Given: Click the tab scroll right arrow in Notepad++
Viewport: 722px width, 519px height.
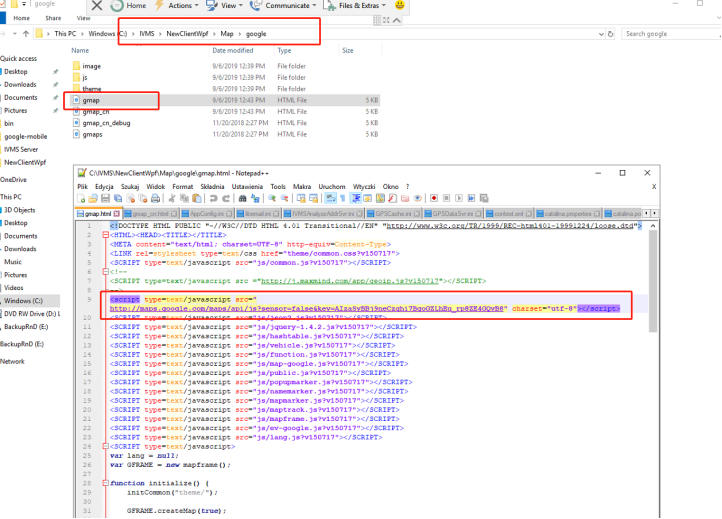Looking at the screenshot, I should click(654, 213).
